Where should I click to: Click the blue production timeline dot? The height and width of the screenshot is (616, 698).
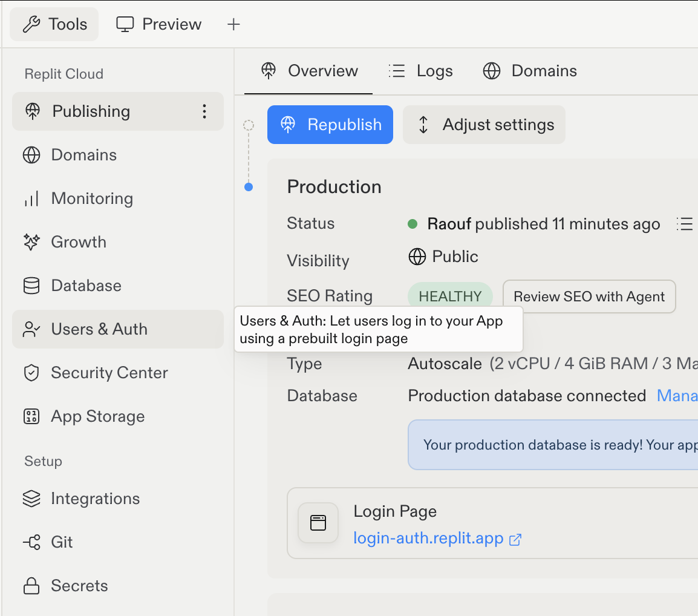tap(249, 187)
